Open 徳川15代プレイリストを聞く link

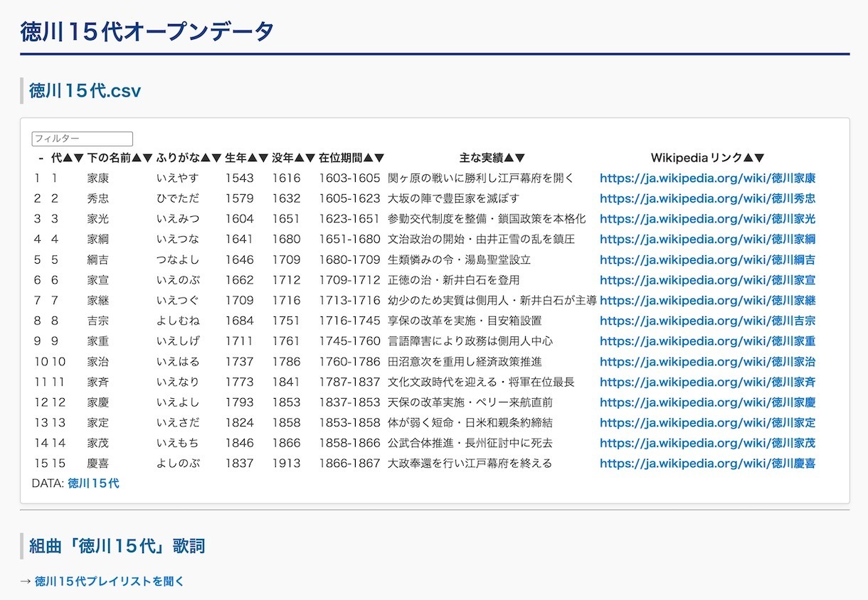[x=110, y=581]
